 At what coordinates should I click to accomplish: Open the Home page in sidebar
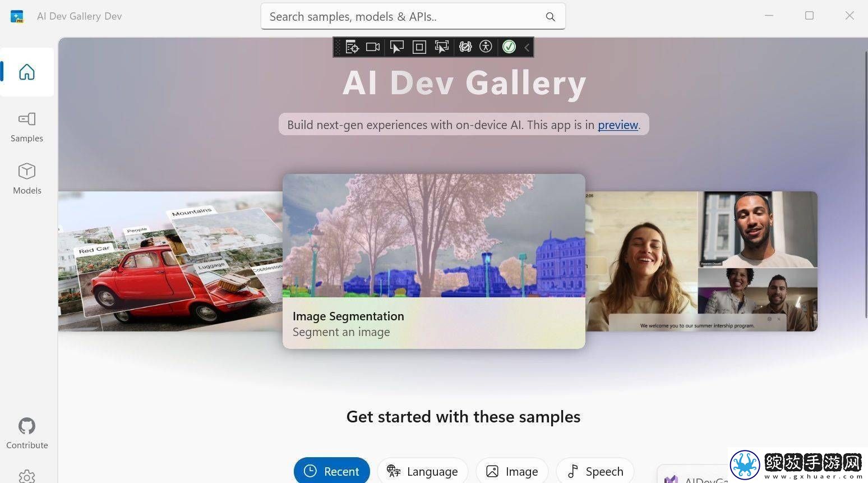(27, 72)
